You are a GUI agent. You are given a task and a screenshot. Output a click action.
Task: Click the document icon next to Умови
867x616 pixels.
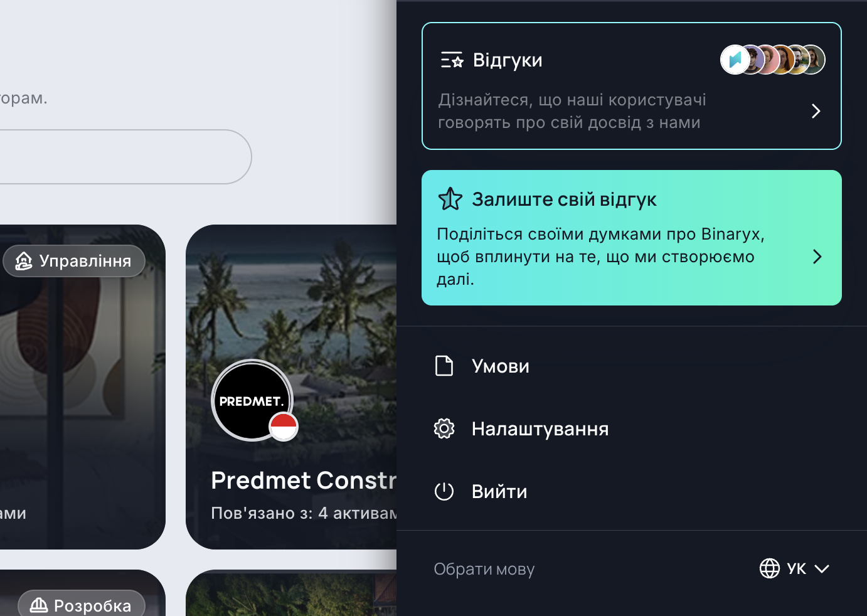click(444, 366)
